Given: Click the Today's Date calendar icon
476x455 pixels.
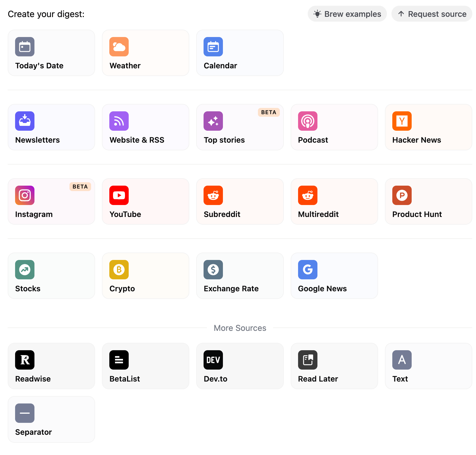Looking at the screenshot, I should (x=25, y=47).
